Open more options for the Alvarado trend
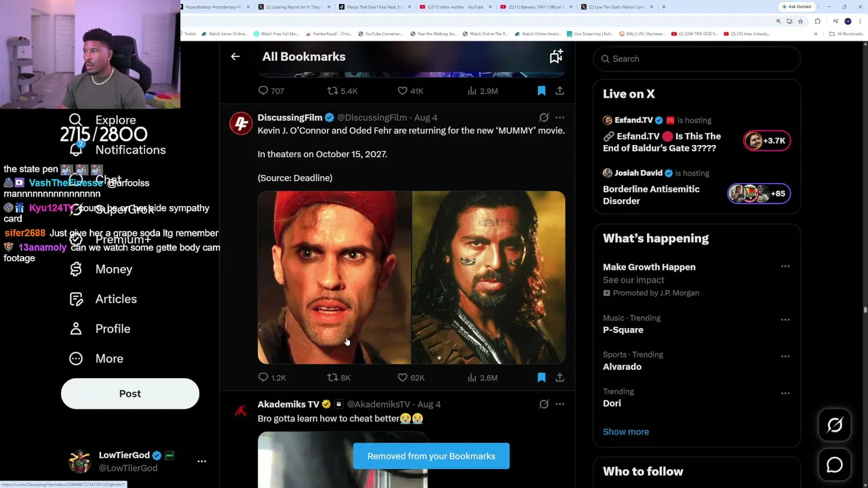Viewport: 868px width, 488px height. click(x=785, y=356)
